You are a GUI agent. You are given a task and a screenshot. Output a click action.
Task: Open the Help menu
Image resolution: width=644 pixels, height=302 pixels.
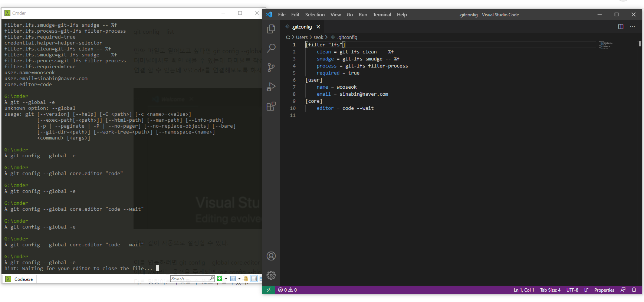pyautogui.click(x=402, y=14)
